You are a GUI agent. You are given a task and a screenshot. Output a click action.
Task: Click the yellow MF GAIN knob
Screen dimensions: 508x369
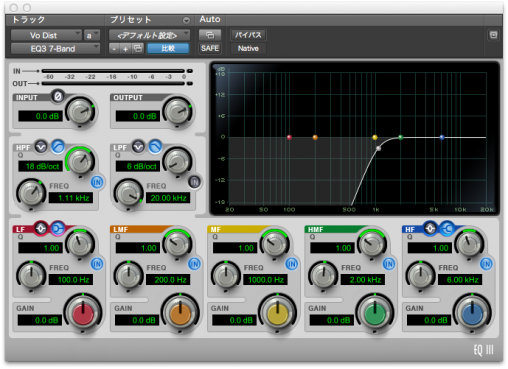(x=277, y=313)
